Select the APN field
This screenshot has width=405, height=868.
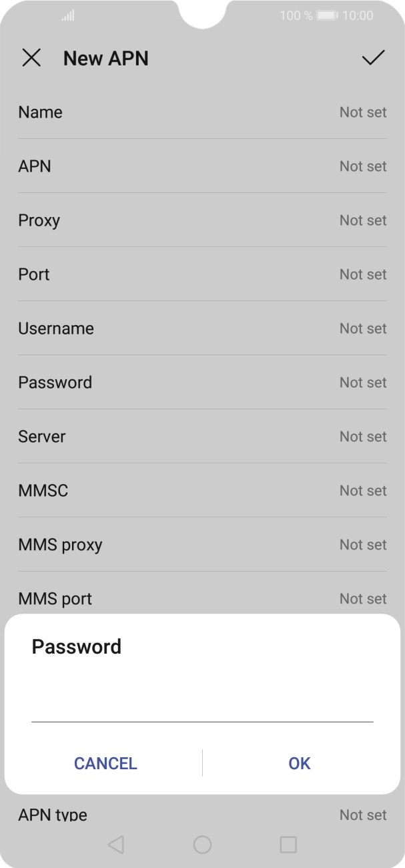(202, 166)
